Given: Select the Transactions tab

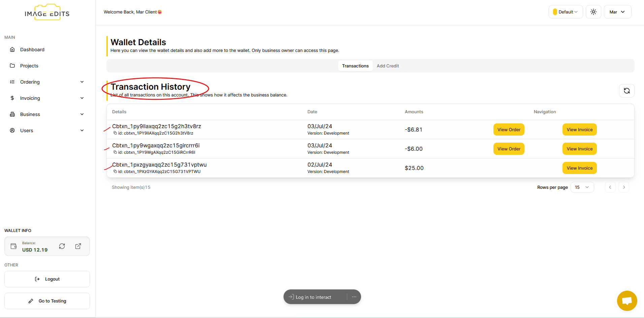Looking at the screenshot, I should (x=355, y=66).
